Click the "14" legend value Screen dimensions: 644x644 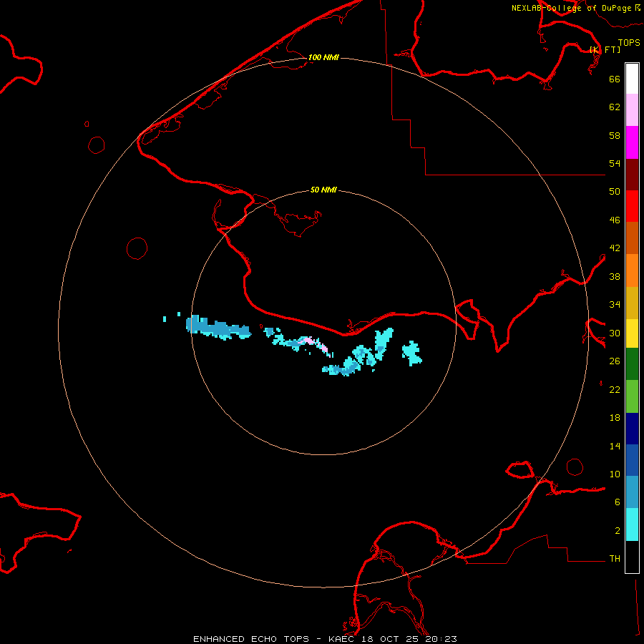615,446
